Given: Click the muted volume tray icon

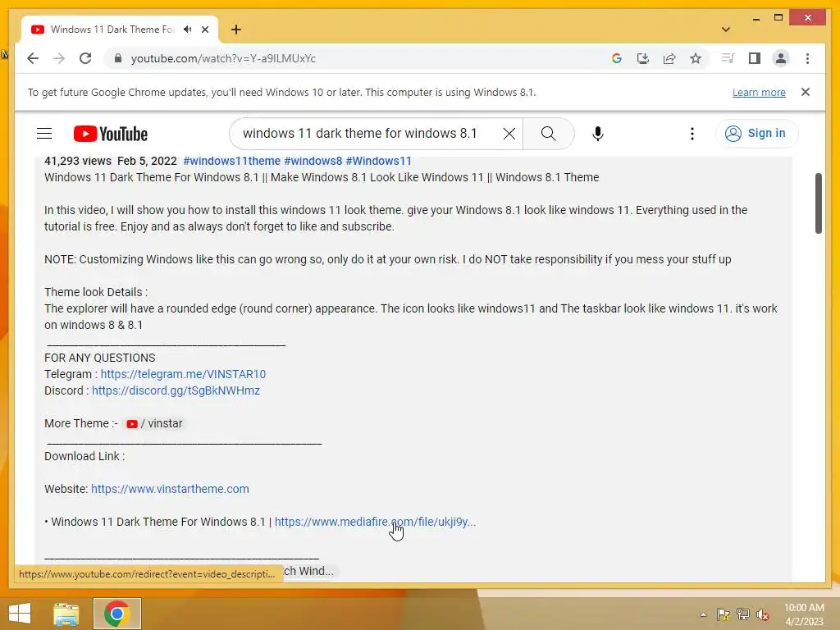Looking at the screenshot, I should (x=763, y=614).
